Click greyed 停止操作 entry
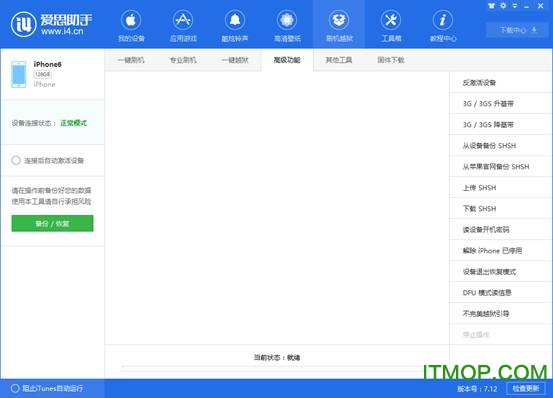 500,334
